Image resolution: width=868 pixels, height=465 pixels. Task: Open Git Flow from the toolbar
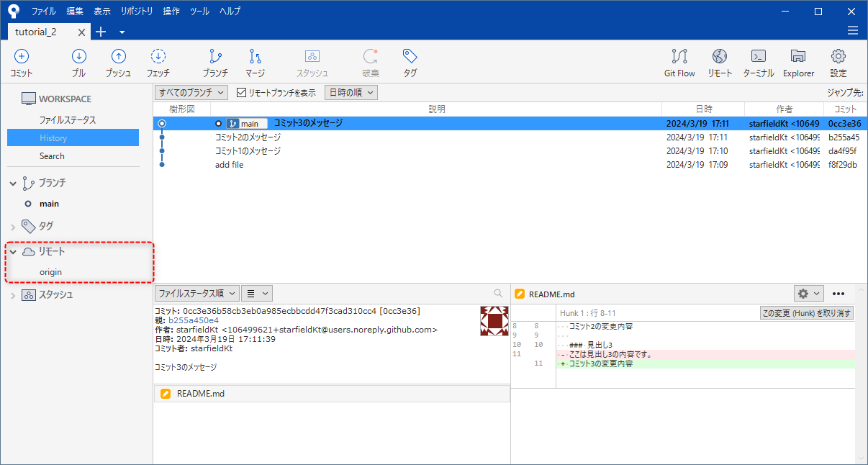(679, 63)
